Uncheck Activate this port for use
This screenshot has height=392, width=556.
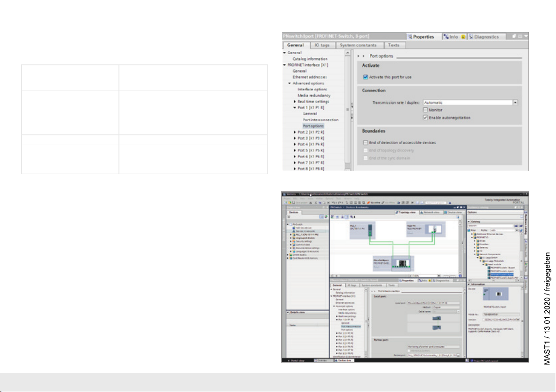coord(366,77)
